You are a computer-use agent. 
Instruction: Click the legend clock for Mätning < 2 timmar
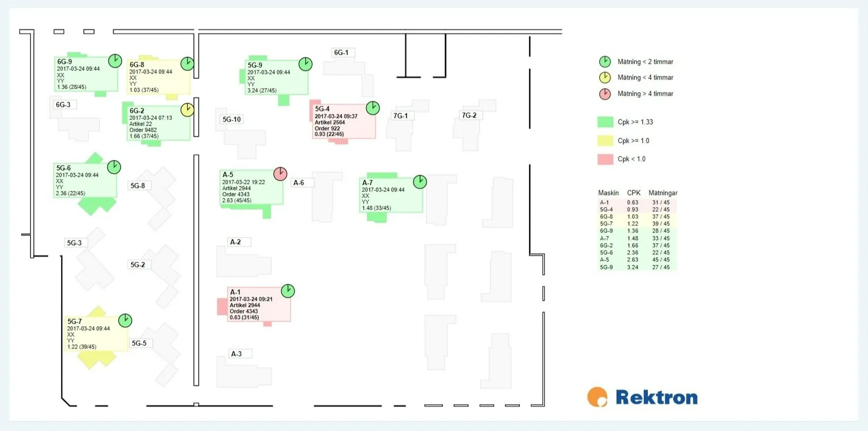pos(605,62)
